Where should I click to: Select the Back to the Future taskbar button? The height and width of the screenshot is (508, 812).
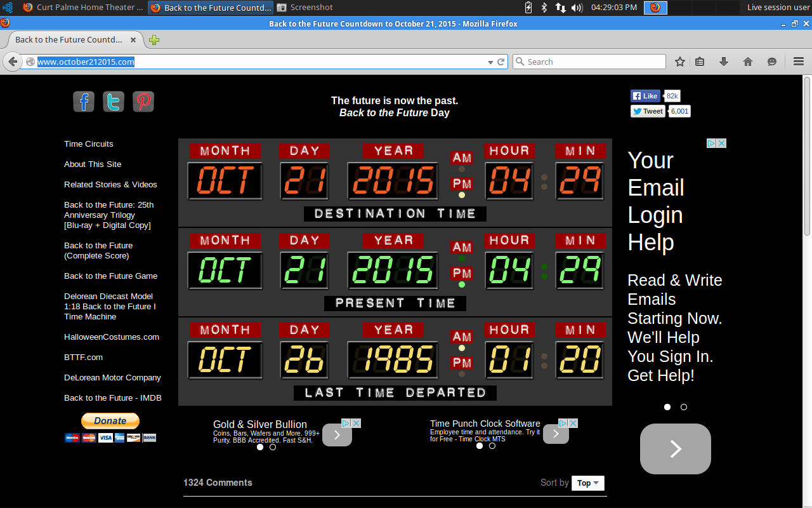pyautogui.click(x=211, y=8)
